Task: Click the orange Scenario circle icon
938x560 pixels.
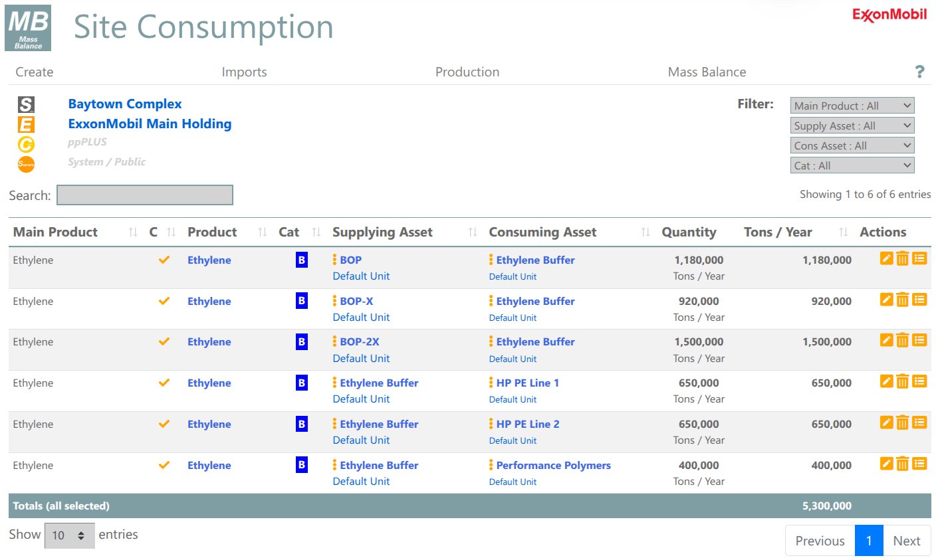Action: pyautogui.click(x=26, y=163)
